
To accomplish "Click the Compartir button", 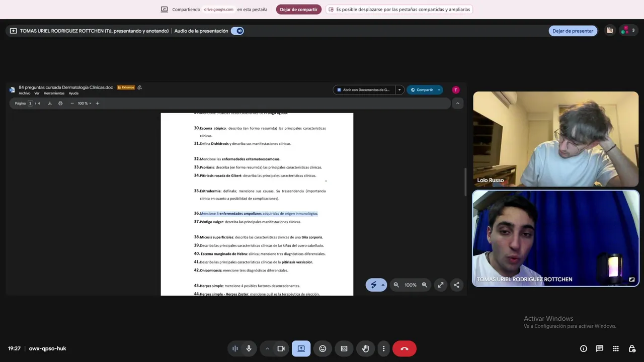I will click(422, 90).
